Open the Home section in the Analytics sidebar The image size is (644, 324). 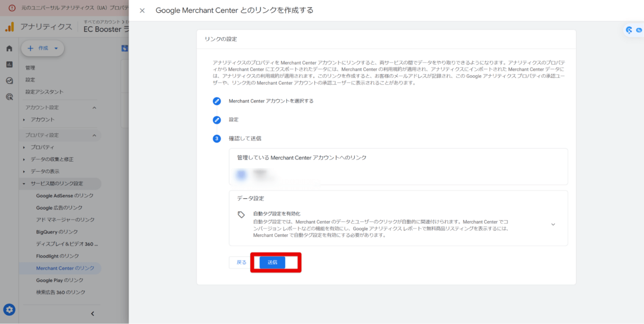tap(9, 48)
